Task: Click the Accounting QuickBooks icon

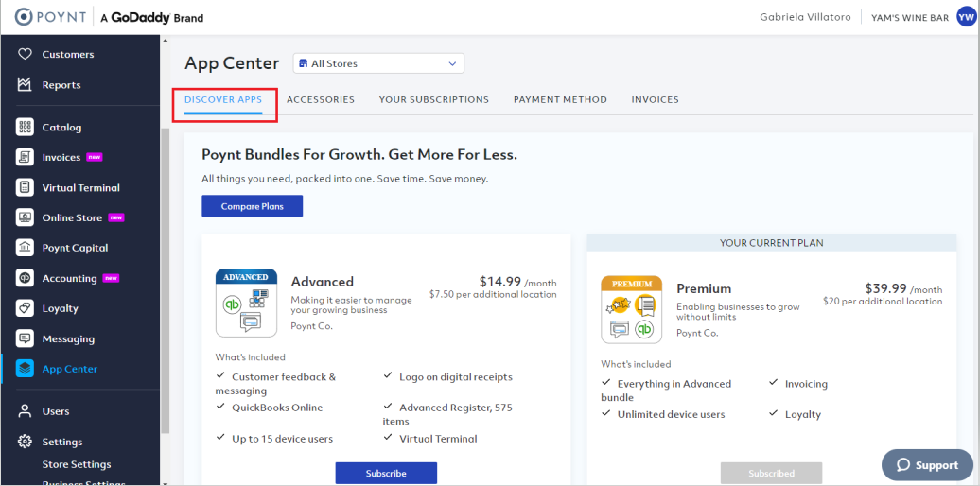Action: coord(25,278)
